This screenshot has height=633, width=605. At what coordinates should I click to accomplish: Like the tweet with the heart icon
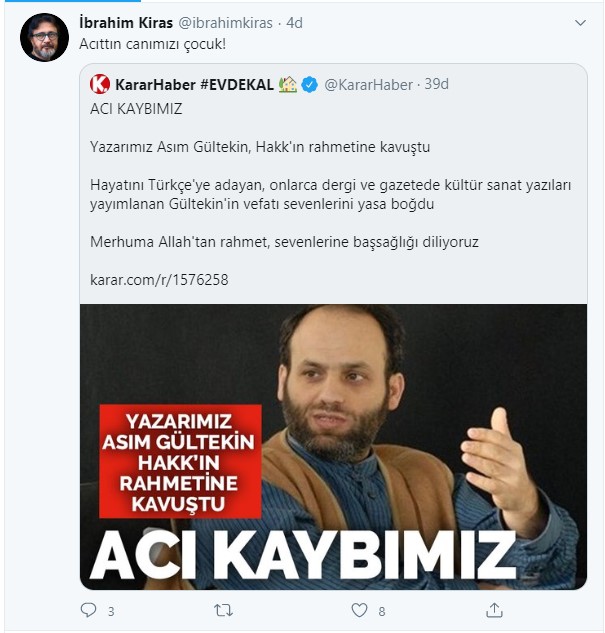tap(359, 610)
